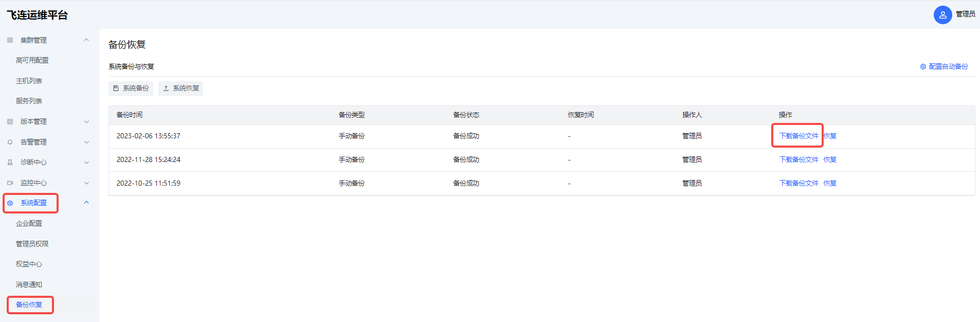Open the 告警管理 menu label
The height and width of the screenshot is (322, 980).
[x=33, y=142]
